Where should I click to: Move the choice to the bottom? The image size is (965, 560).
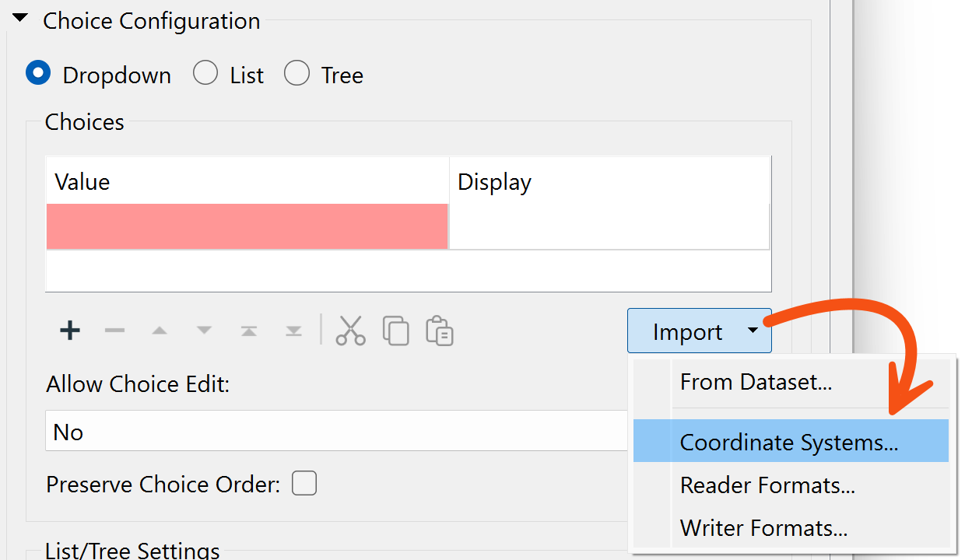coord(293,330)
